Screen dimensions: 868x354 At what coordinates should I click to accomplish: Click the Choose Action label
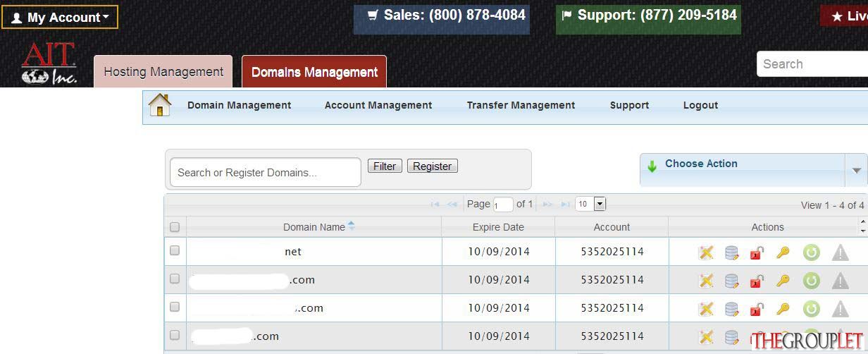(701, 164)
